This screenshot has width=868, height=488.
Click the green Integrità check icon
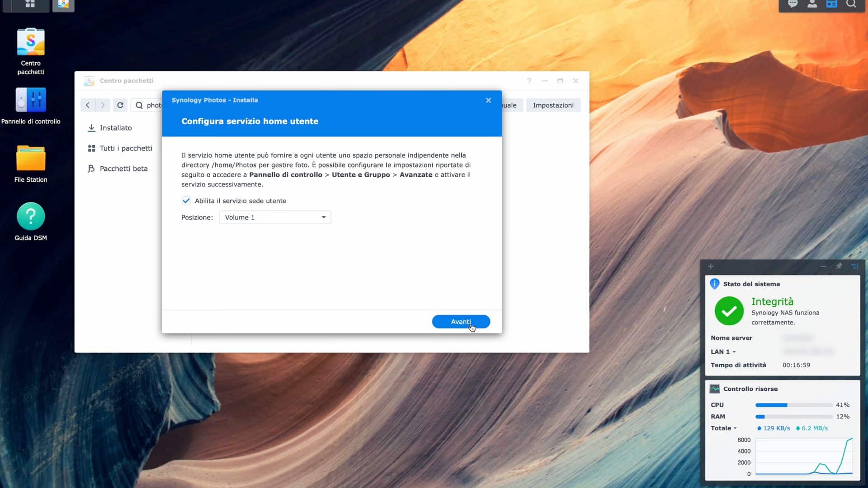click(x=729, y=311)
